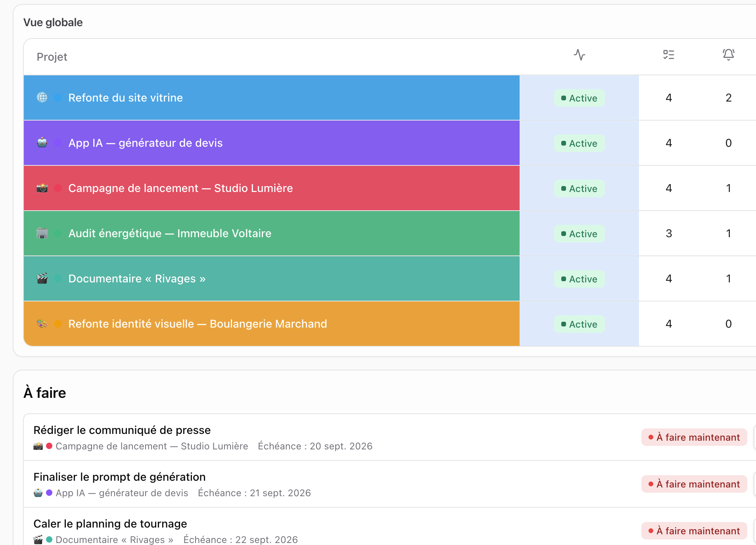Open task Rédiger le communiqué de presse
Image resolution: width=756 pixels, height=545 pixels.
(122, 430)
